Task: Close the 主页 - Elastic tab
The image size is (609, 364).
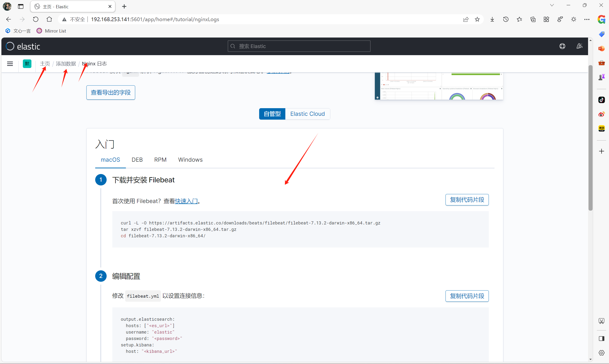Action: [x=110, y=6]
